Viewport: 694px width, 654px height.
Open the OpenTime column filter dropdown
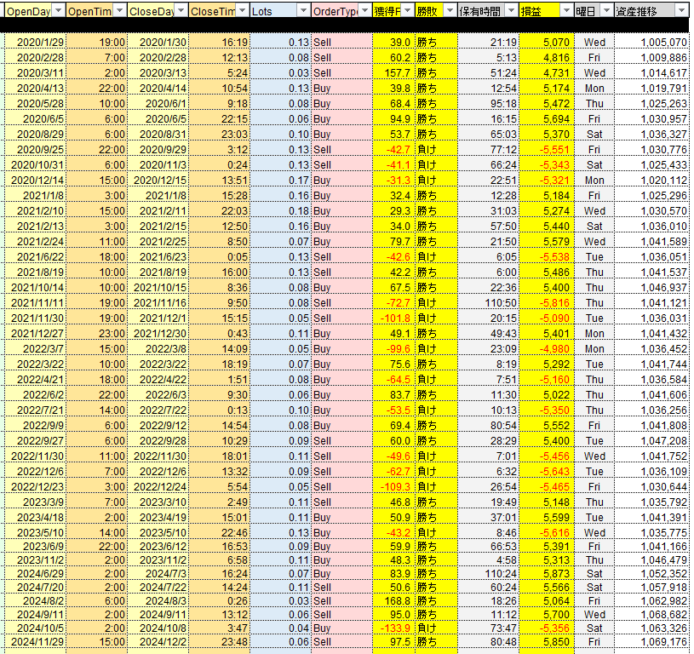tap(120, 9)
